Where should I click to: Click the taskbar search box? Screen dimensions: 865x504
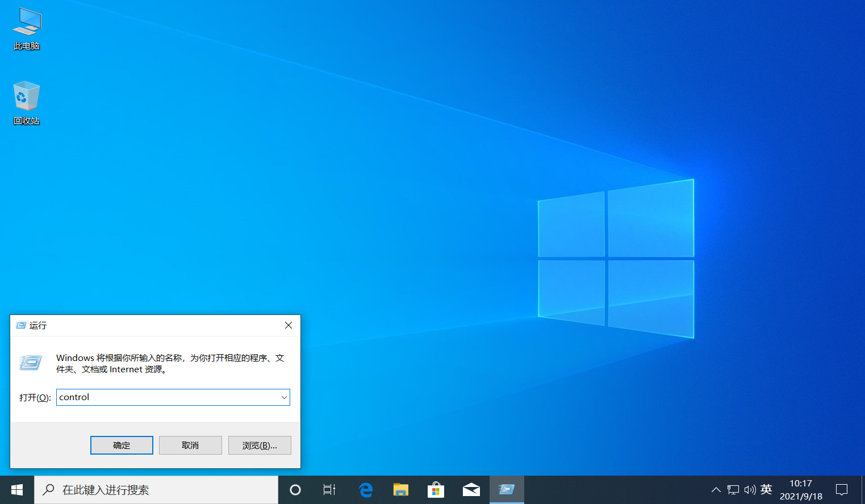[x=156, y=490]
